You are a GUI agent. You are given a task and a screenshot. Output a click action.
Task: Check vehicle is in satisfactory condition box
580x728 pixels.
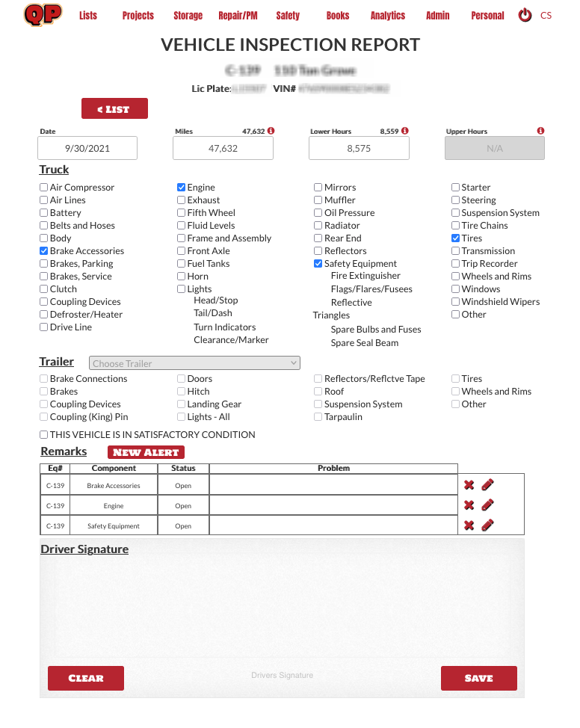tap(44, 434)
